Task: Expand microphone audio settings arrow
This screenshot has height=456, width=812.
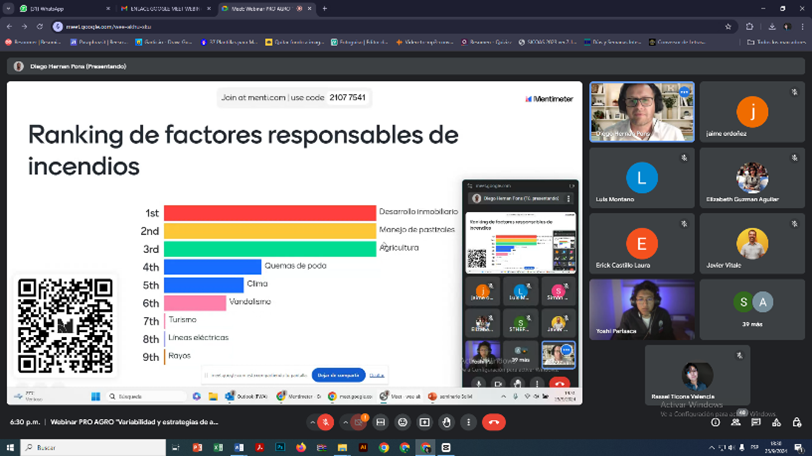Action: [x=312, y=422]
